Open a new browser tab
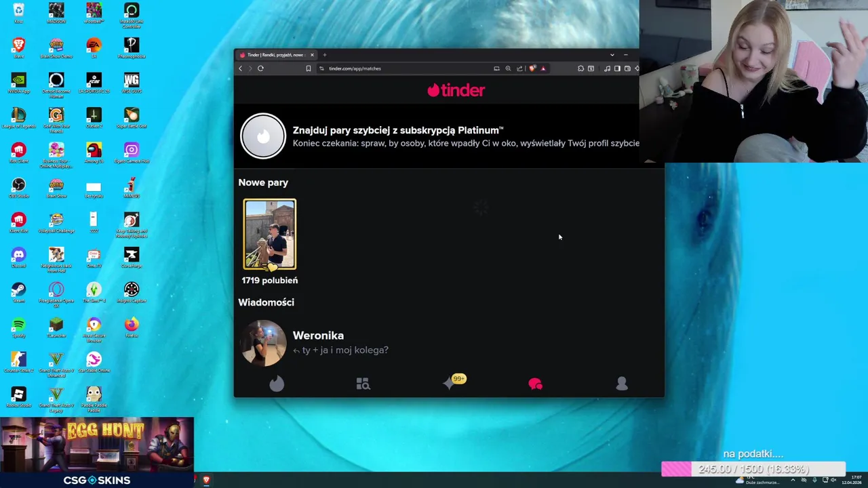 tap(325, 55)
